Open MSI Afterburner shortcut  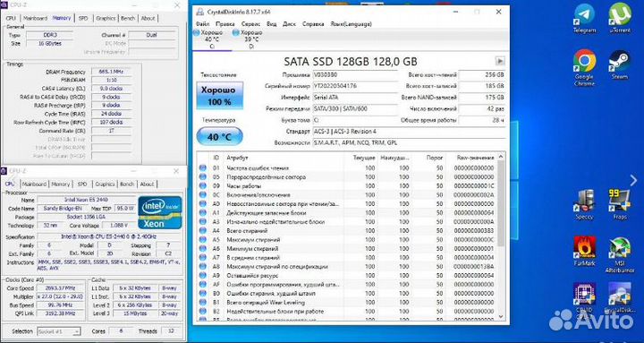(x=619, y=254)
